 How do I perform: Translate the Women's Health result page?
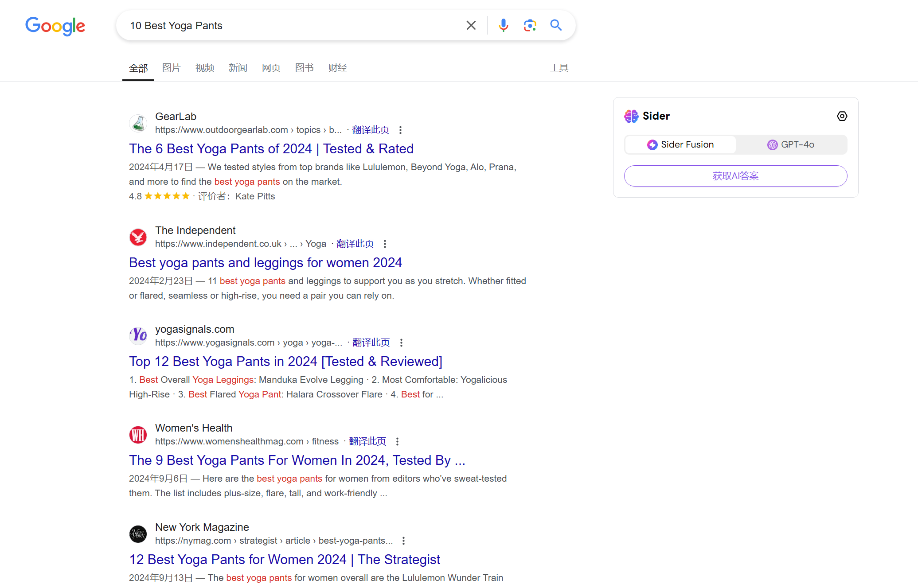click(367, 441)
